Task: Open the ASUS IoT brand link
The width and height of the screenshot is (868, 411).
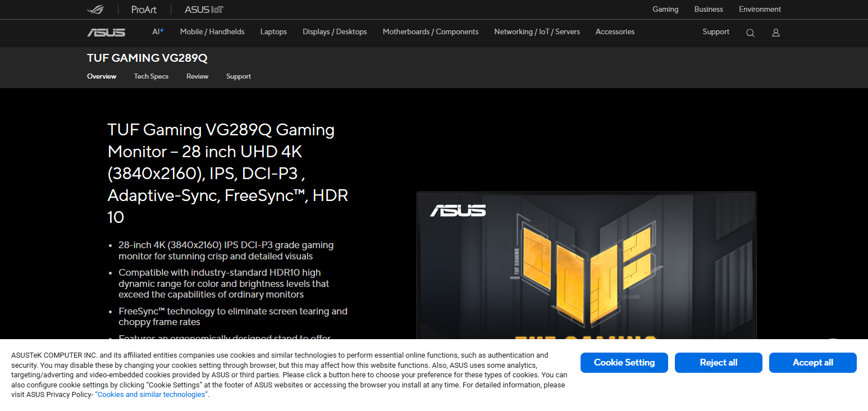Action: 204,10
